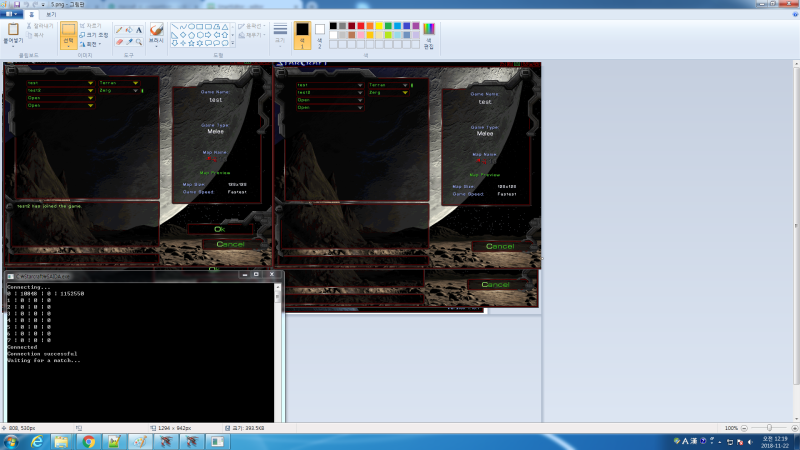Pick the orange color swatch

(370, 26)
